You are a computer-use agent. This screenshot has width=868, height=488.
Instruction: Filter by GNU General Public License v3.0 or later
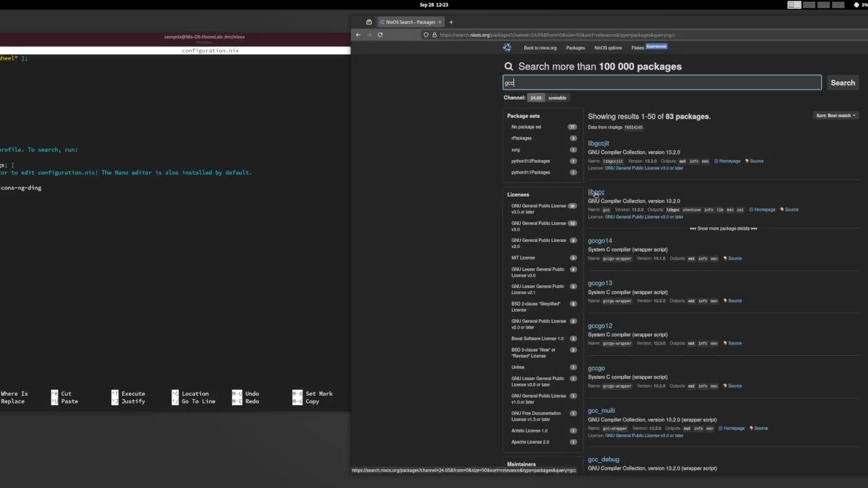pyautogui.click(x=543, y=209)
